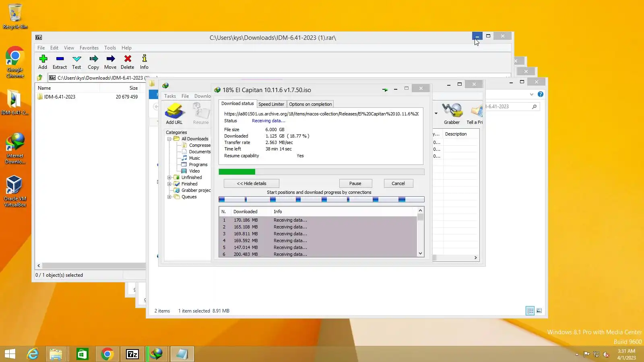Screen dimensions: 644x362
Task: Collapse the All Downloads category tree
Action: (169, 139)
